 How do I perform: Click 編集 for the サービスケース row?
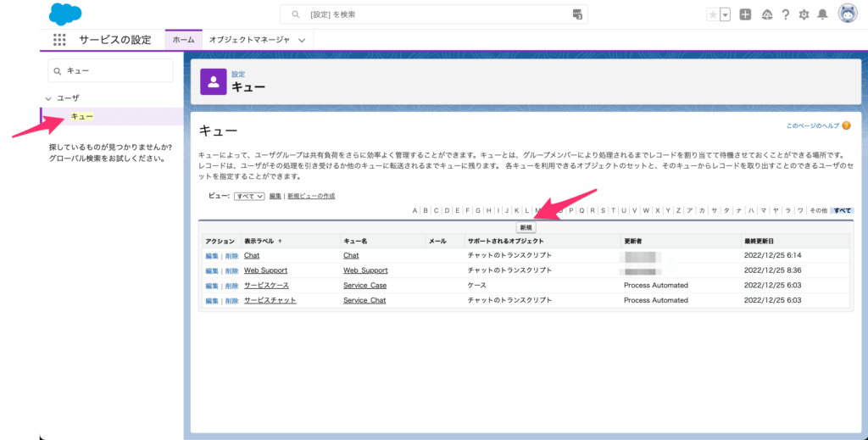212,286
